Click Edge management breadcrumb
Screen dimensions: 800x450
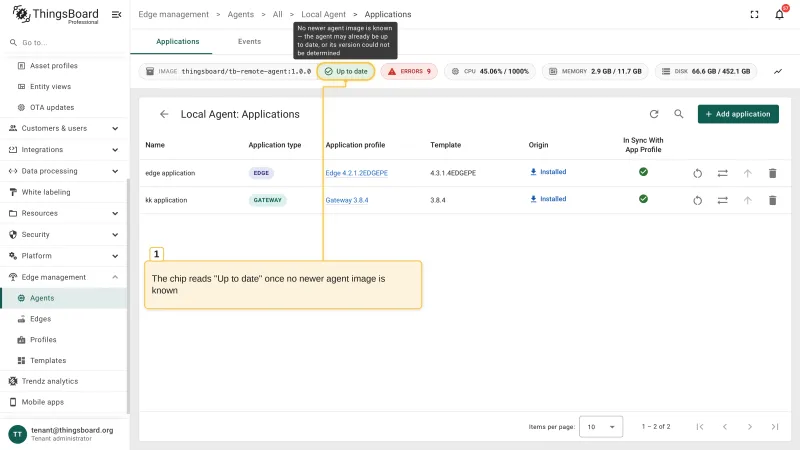[x=173, y=14]
